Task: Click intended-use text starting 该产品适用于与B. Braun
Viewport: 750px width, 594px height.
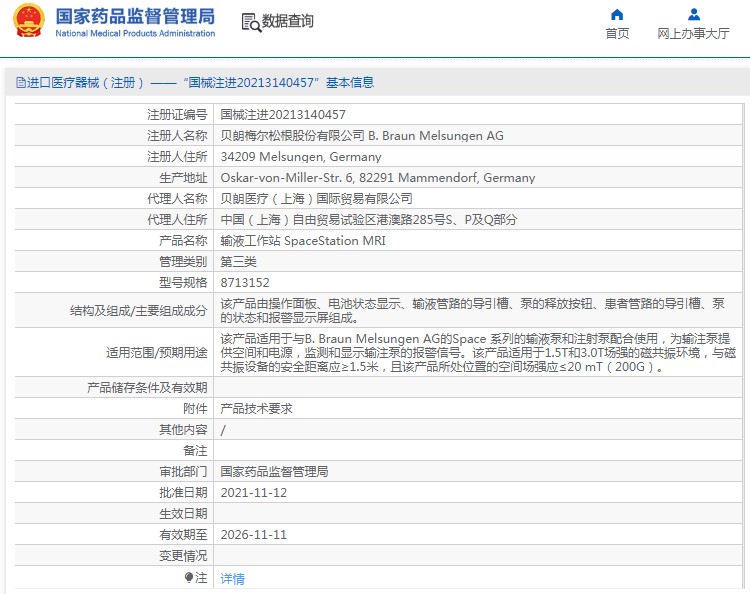Action: (x=478, y=353)
